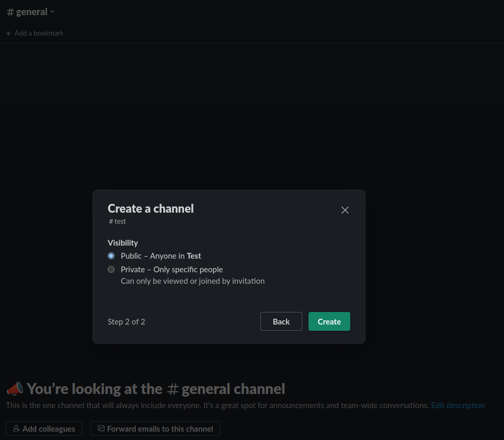Click the 'Step 2 of 2' text

coord(127,322)
